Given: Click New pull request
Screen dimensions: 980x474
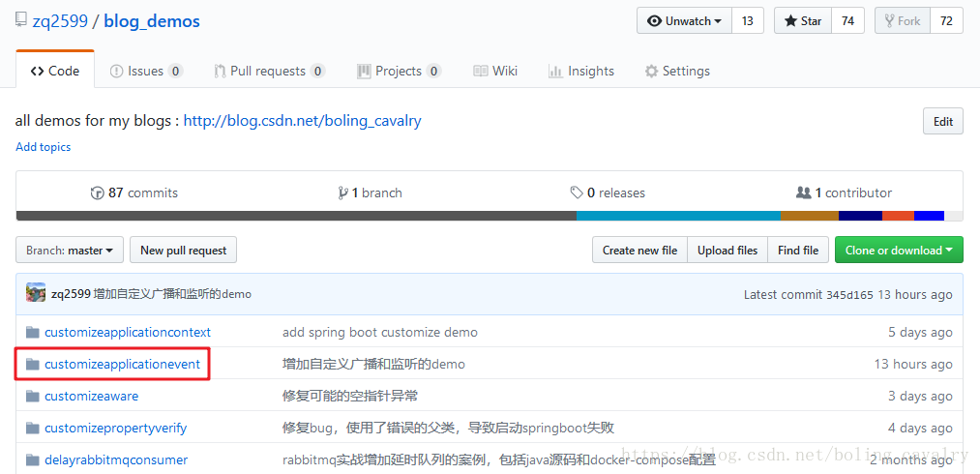Looking at the screenshot, I should [183, 251].
